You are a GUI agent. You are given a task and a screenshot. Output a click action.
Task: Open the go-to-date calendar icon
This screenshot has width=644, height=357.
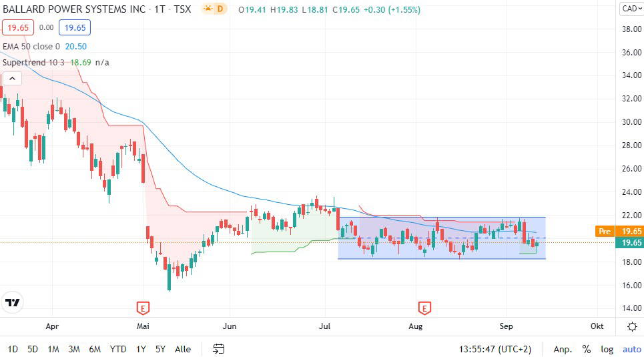tap(218, 349)
